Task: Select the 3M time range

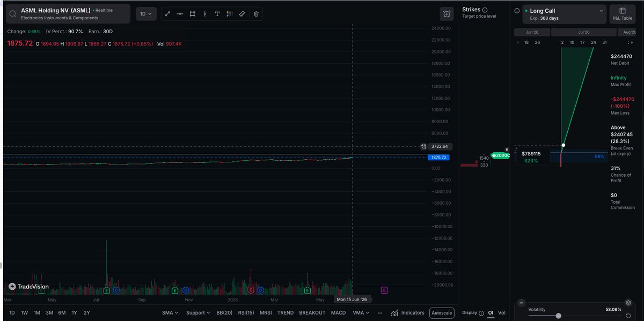Action: (x=49, y=312)
